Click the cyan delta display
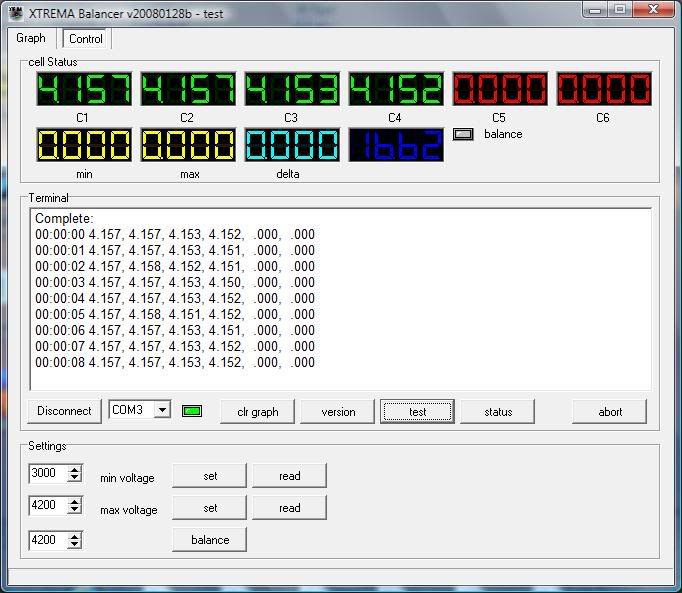 coord(290,146)
